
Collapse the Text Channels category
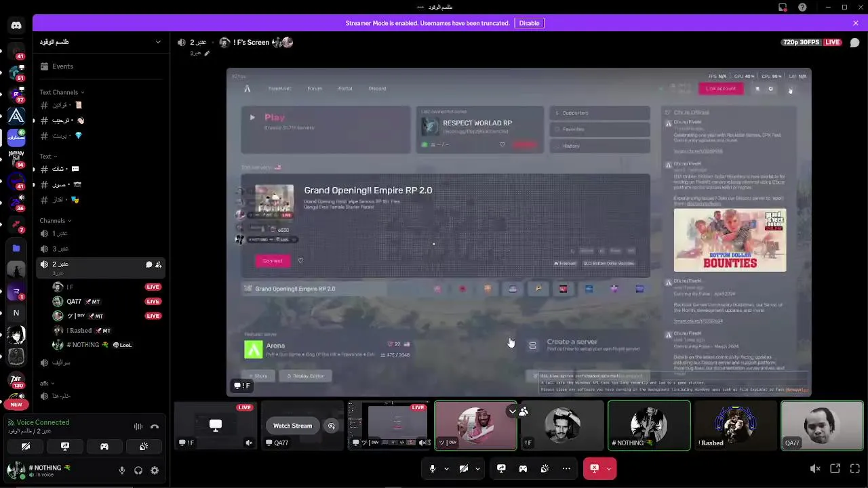tap(61, 92)
